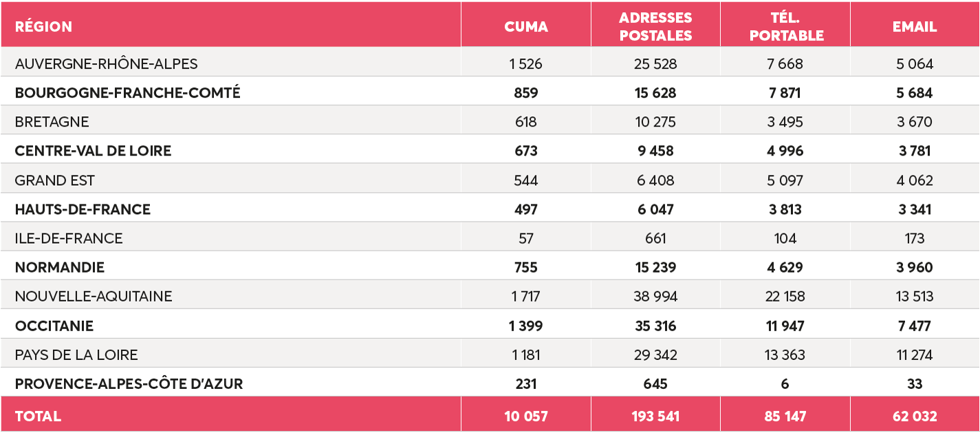
Task: Select the OCCITANIE region label
Action: (x=54, y=326)
